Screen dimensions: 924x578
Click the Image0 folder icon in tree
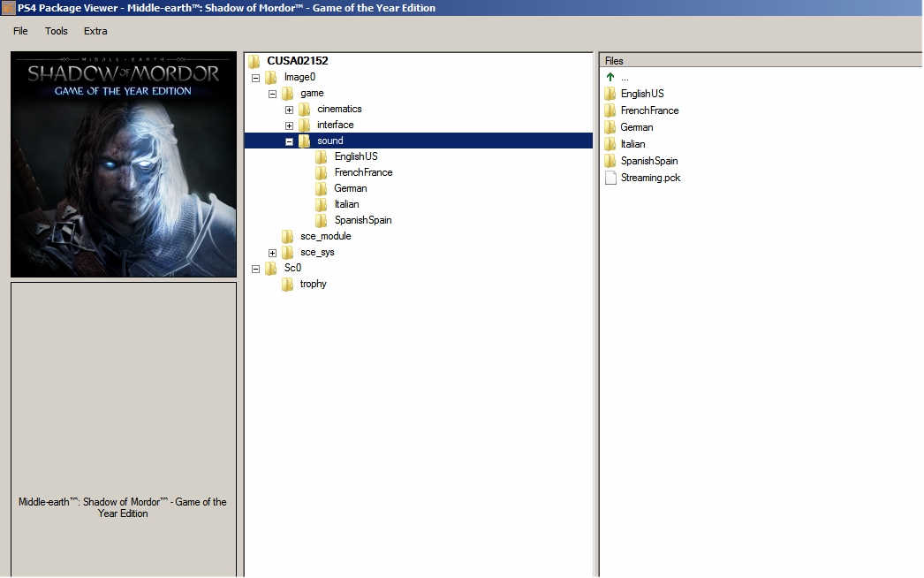click(x=271, y=77)
